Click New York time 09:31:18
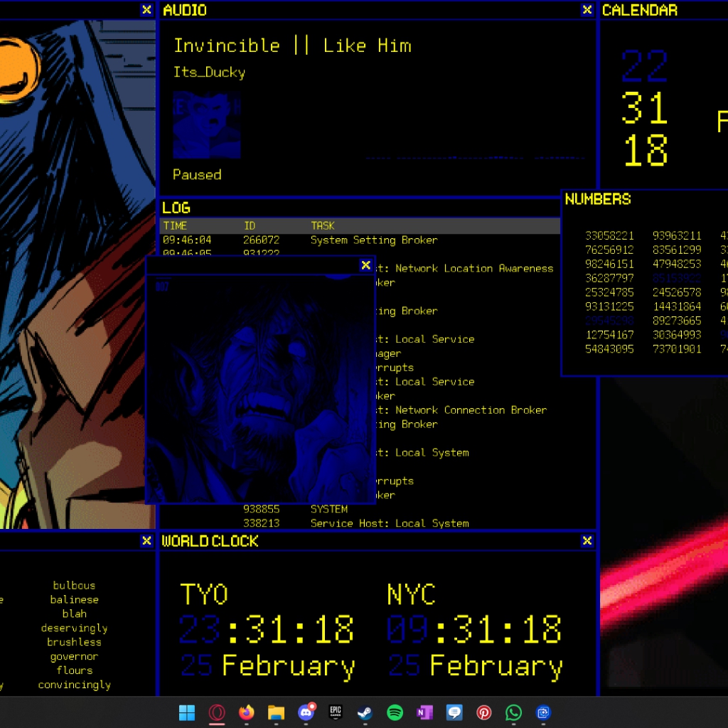The width and height of the screenshot is (728, 728). tap(474, 630)
